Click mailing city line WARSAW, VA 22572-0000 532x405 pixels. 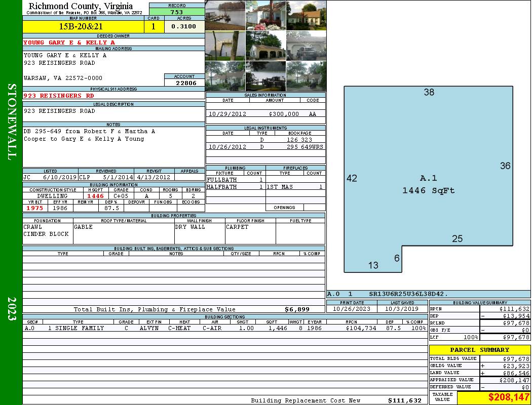tap(63, 78)
